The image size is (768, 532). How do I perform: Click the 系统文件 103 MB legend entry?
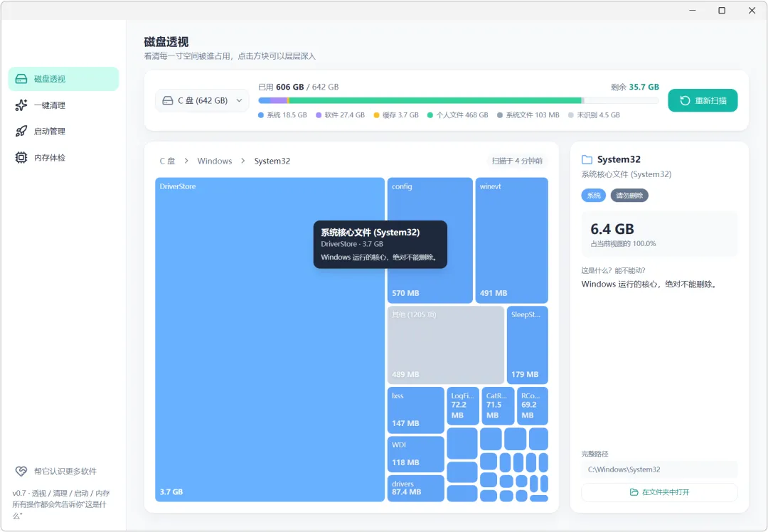[x=528, y=115]
